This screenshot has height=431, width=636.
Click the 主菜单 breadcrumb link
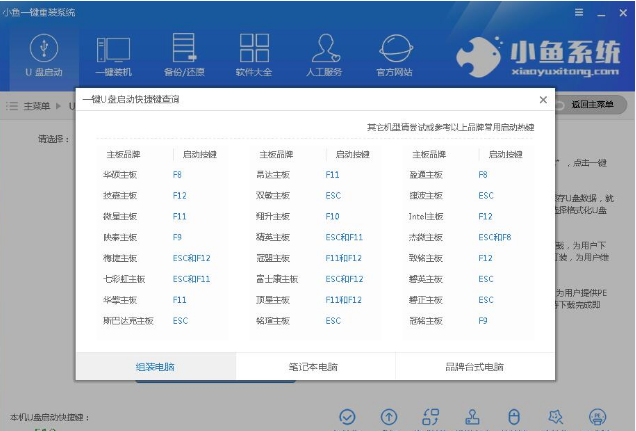36,105
